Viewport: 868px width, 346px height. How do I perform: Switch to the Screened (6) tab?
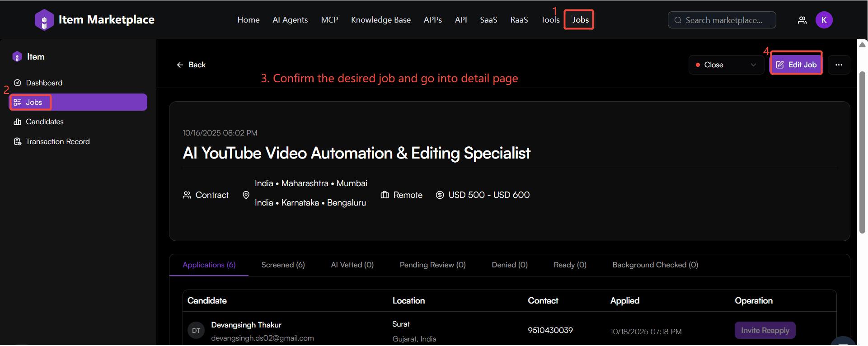click(x=283, y=265)
